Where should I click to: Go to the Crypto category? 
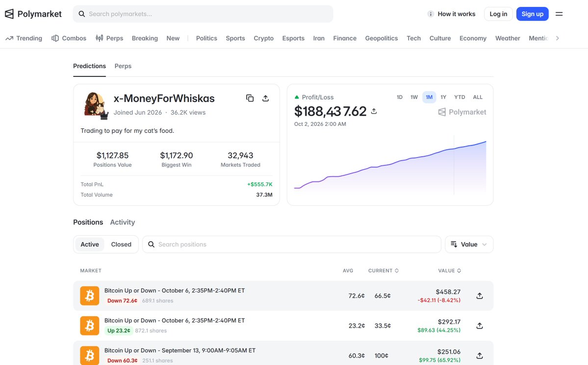[x=264, y=38]
